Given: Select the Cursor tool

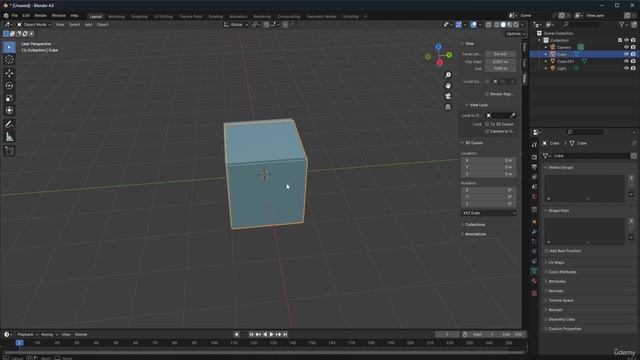Looking at the screenshot, I should 9,60.
